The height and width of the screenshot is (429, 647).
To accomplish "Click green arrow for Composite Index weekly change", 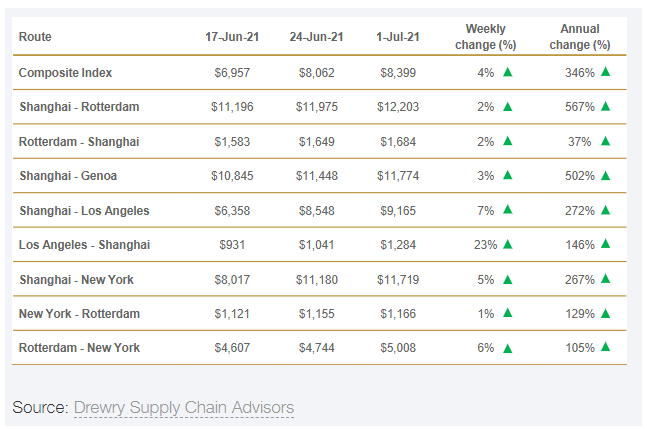I will point(508,72).
